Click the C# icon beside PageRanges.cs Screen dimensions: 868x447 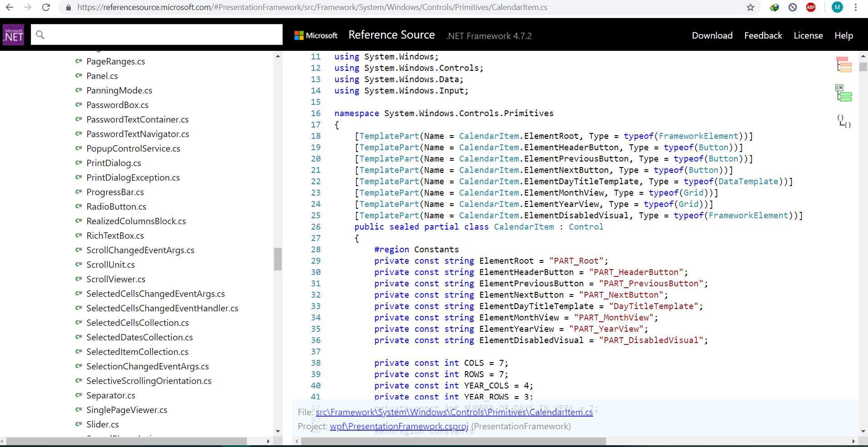78,61
